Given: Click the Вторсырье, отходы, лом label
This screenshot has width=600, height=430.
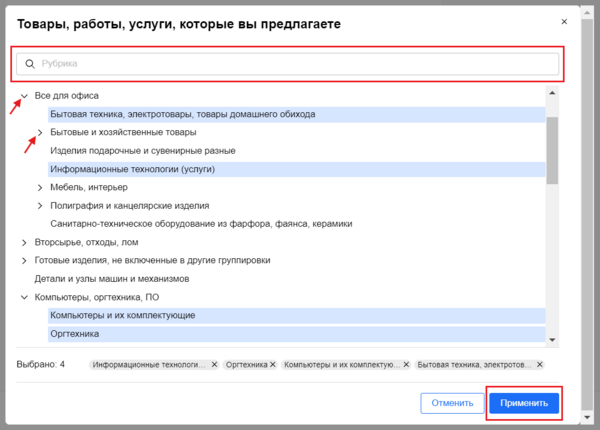Looking at the screenshot, I should (86, 243).
